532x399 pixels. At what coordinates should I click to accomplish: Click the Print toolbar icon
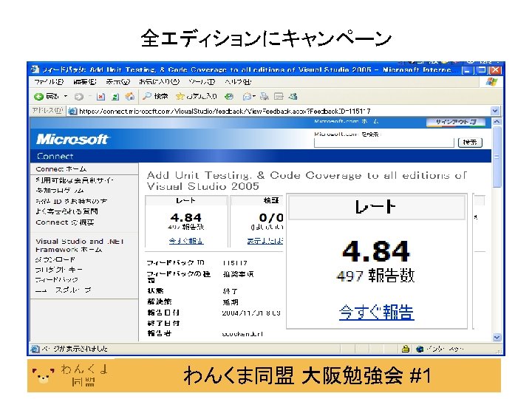(x=265, y=97)
